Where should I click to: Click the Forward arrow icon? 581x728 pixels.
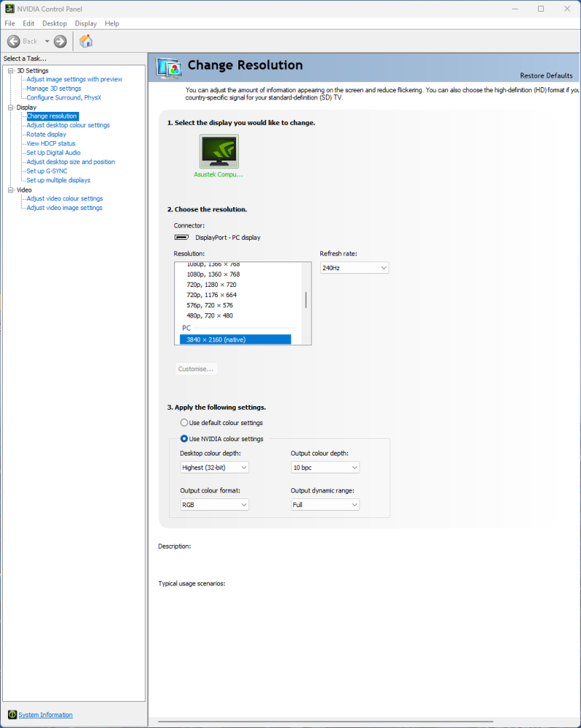tap(60, 41)
